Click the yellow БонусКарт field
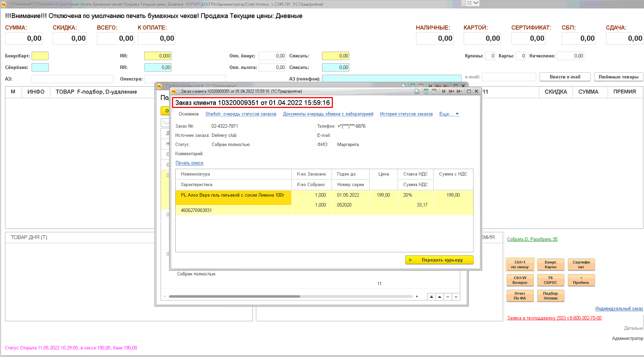 click(40, 56)
